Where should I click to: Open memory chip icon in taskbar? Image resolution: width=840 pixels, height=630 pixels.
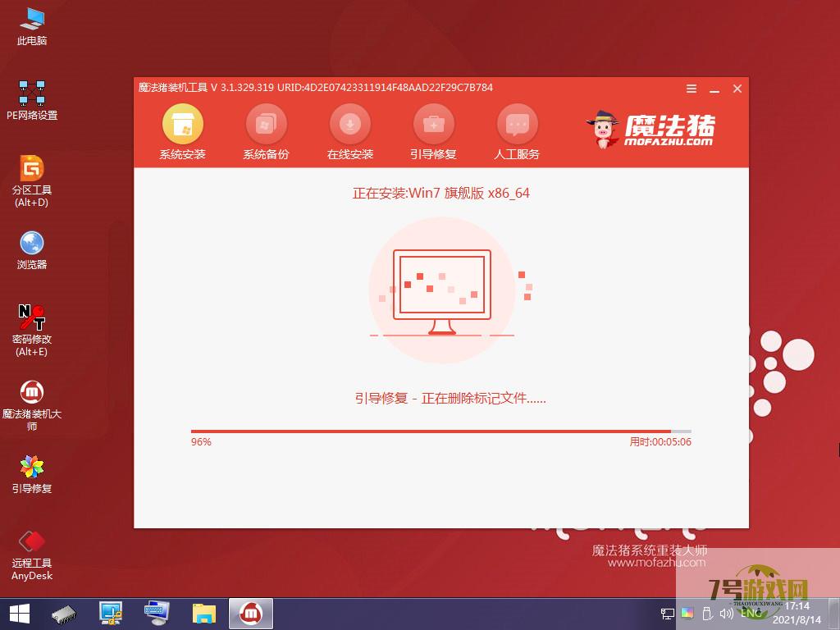[x=64, y=614]
